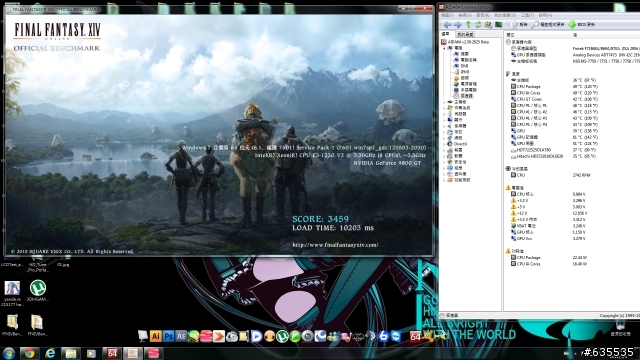Select the first tab in AIDA64 left panel

click(x=446, y=34)
